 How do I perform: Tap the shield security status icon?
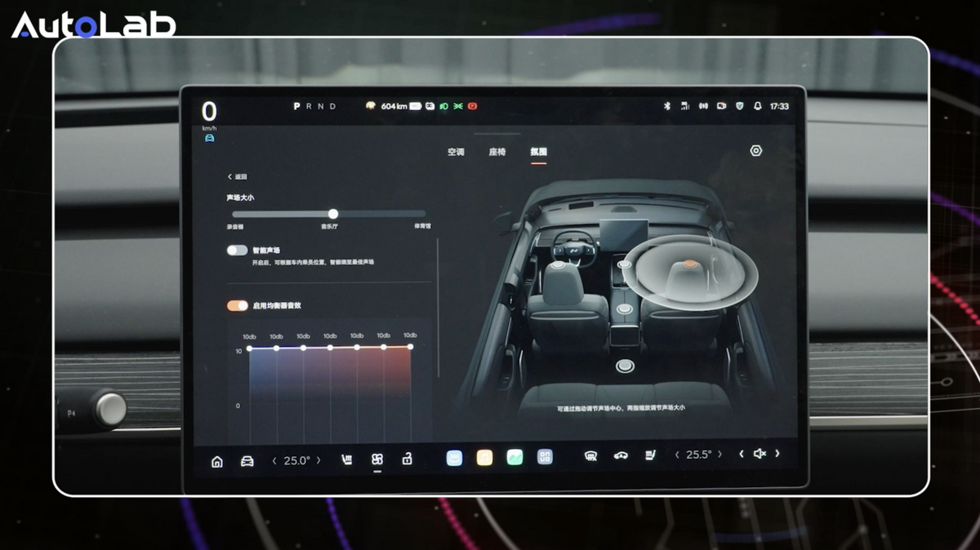739,106
